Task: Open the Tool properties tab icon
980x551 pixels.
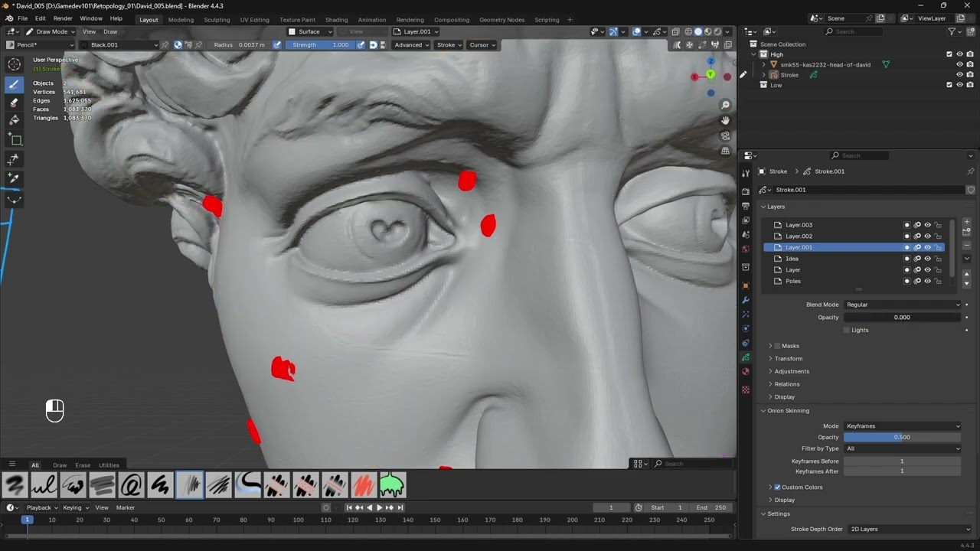Action: [x=746, y=173]
